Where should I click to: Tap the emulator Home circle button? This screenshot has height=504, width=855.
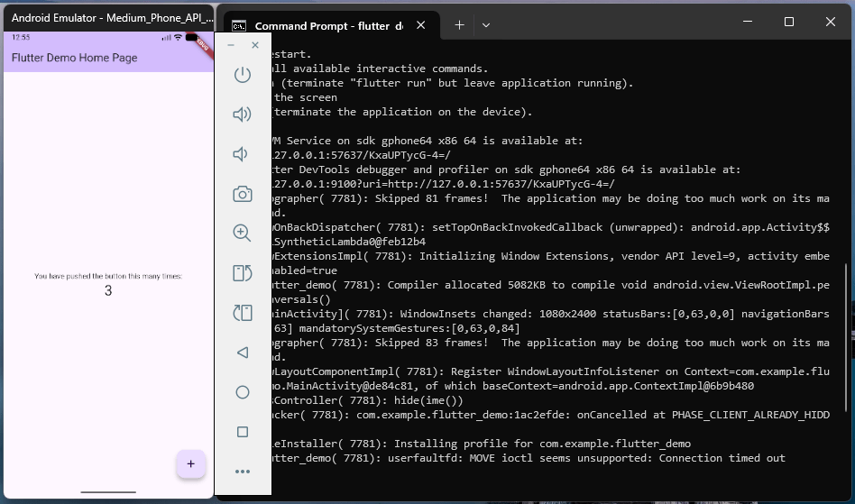point(243,392)
